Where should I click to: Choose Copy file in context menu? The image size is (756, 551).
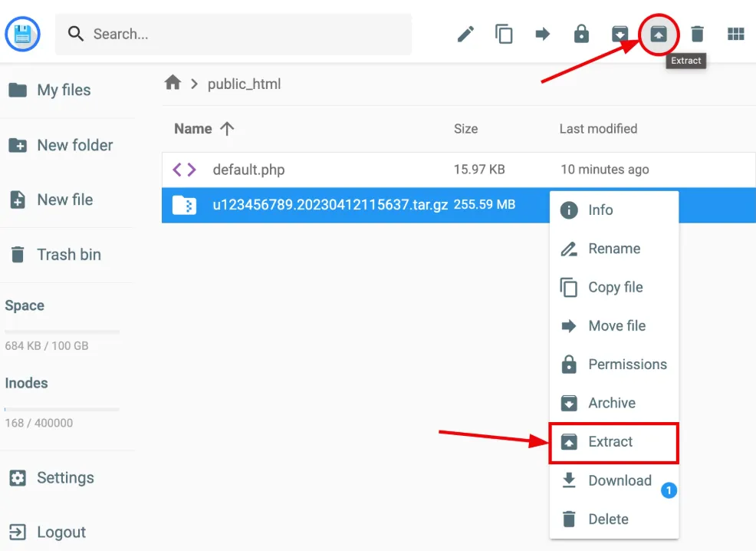(613, 287)
